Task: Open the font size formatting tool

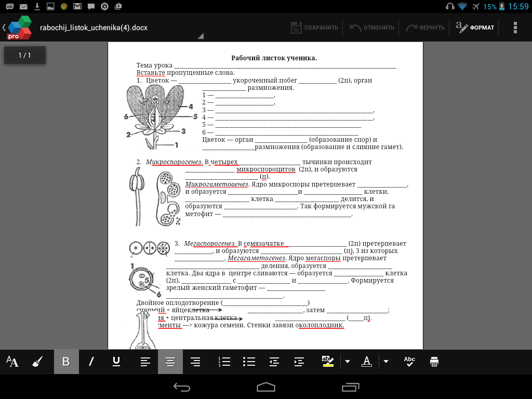Action: [x=12, y=362]
